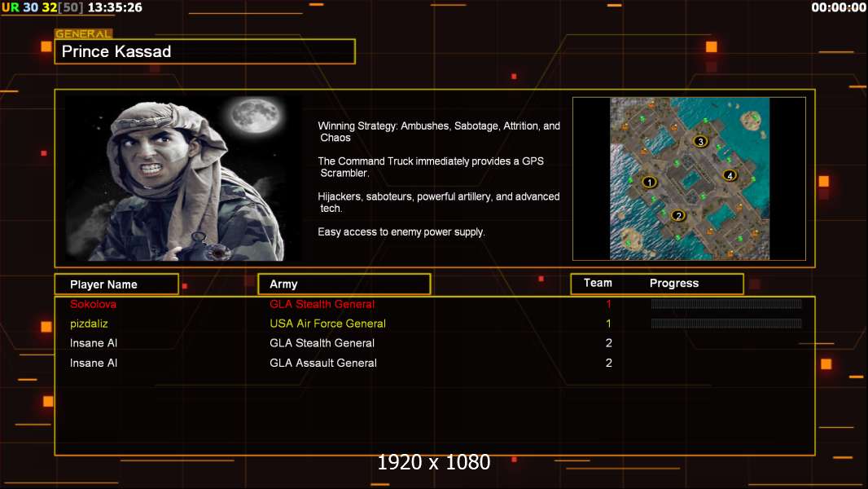Viewport: 868px width, 489px height.
Task: Click the Player Name column header
Action: point(116,284)
